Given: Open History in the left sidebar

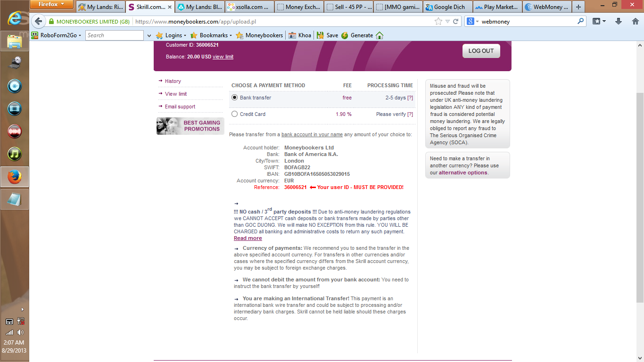Looking at the screenshot, I should tap(173, 81).
